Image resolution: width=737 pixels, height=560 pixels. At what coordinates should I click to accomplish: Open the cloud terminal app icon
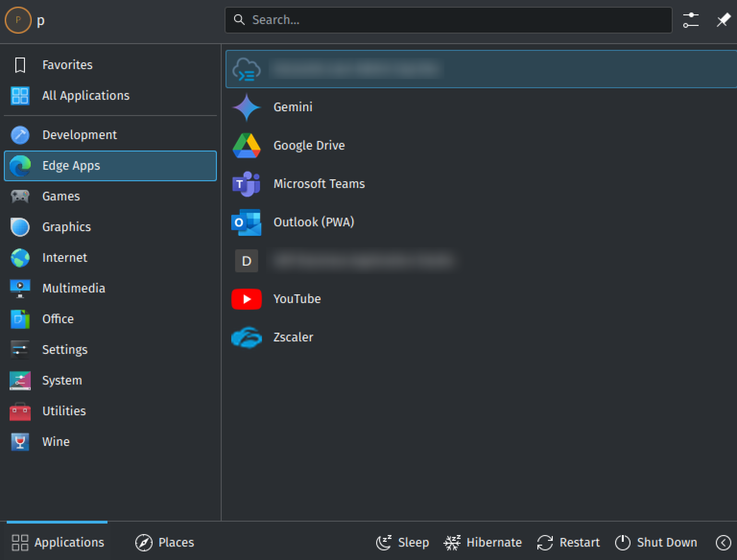click(246, 69)
